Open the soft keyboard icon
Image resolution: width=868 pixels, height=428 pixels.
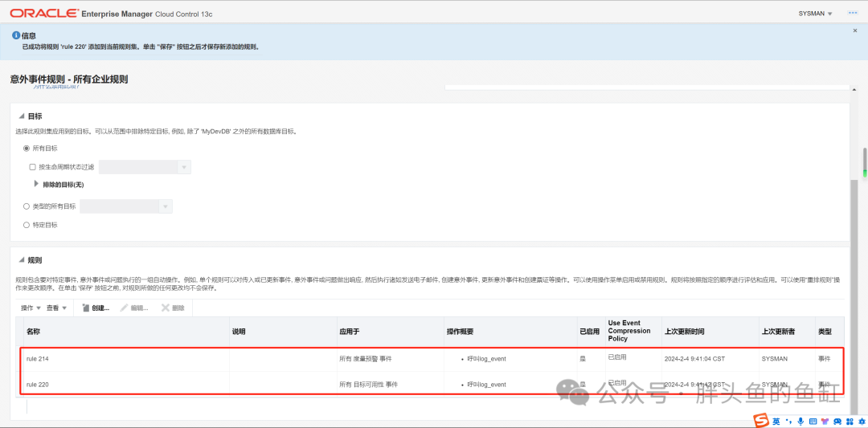pyautogui.click(x=812, y=422)
